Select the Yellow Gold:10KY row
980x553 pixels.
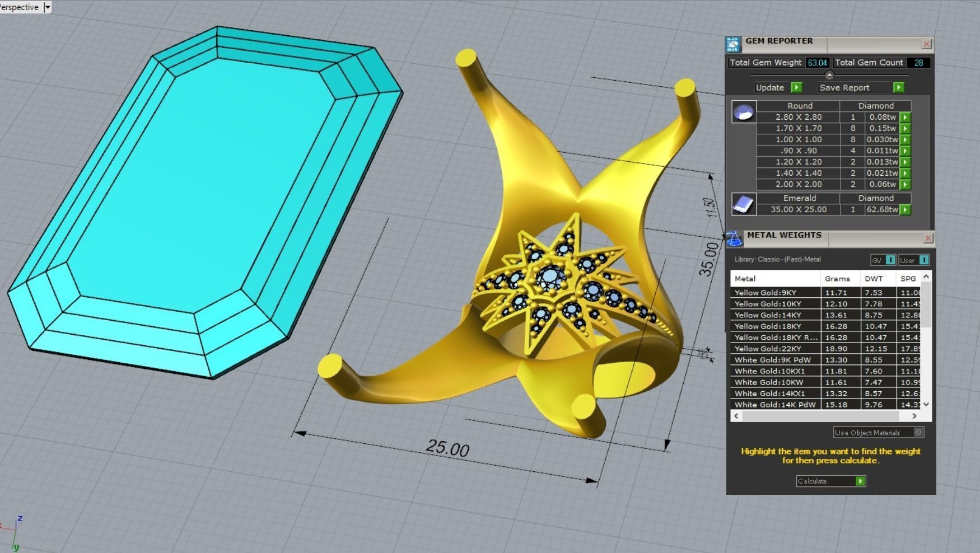pyautogui.click(x=825, y=303)
